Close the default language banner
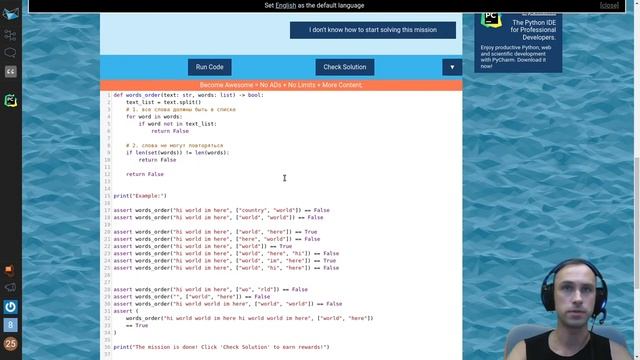Viewport: 640px width, 360px height. (x=609, y=5)
